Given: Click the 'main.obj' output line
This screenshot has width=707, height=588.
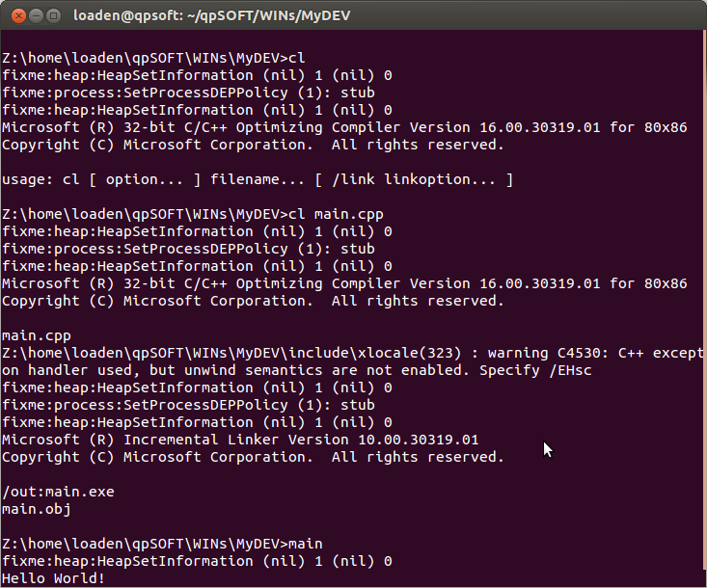Looking at the screenshot, I should pos(37,509).
